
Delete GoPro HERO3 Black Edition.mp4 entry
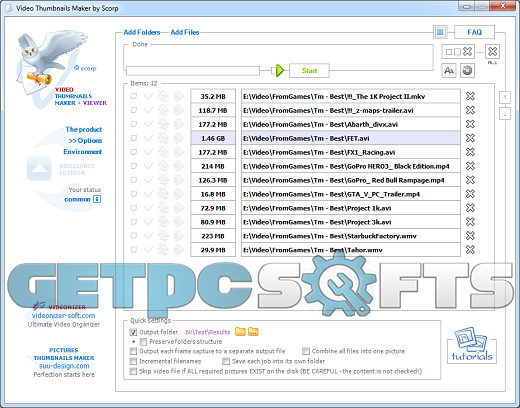tap(470, 166)
